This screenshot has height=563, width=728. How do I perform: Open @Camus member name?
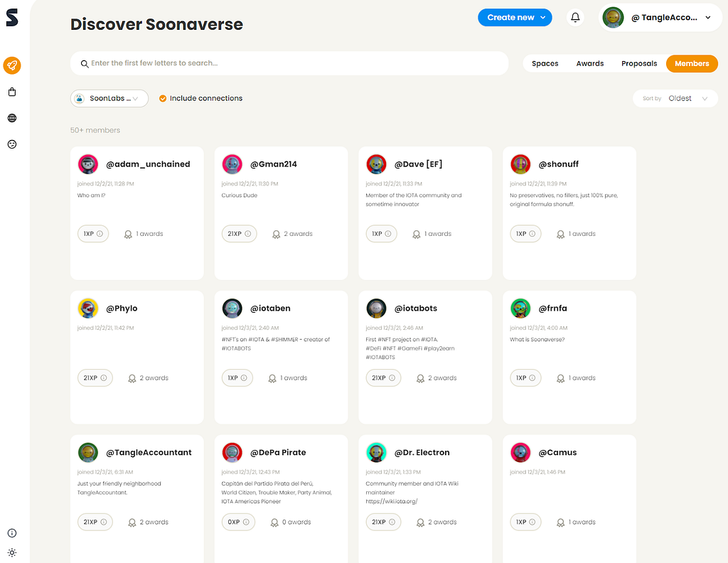pos(557,453)
